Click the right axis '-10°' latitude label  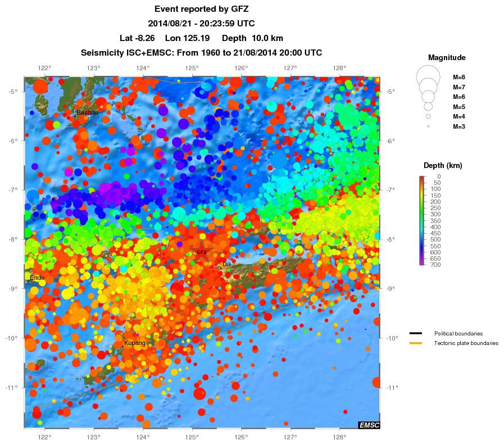[392, 338]
